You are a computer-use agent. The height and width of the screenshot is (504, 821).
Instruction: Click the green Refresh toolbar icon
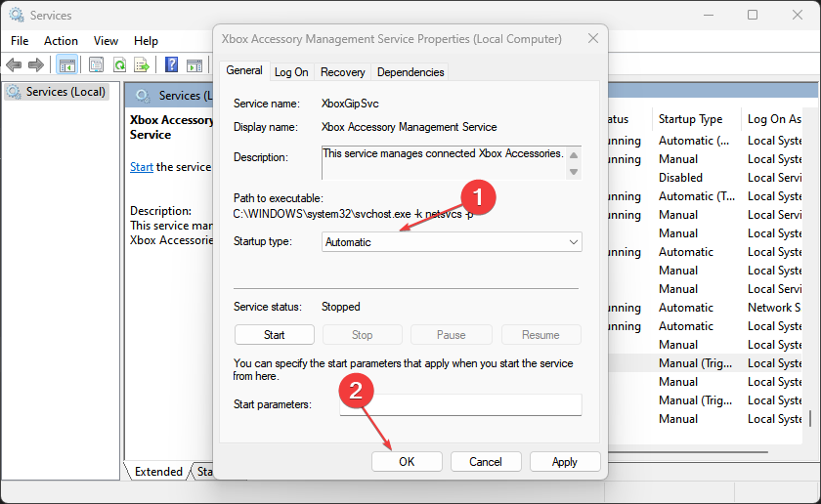(x=120, y=65)
